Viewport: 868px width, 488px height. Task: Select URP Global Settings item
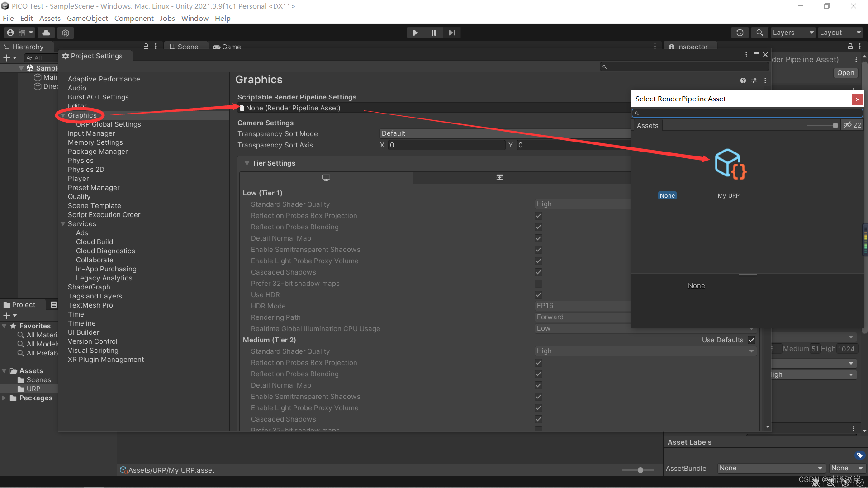(109, 124)
